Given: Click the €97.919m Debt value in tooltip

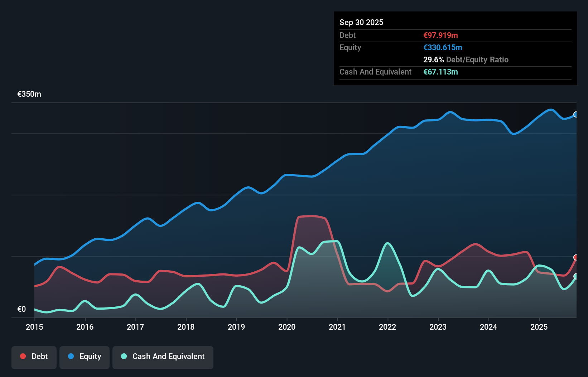Looking at the screenshot, I should (440, 35).
